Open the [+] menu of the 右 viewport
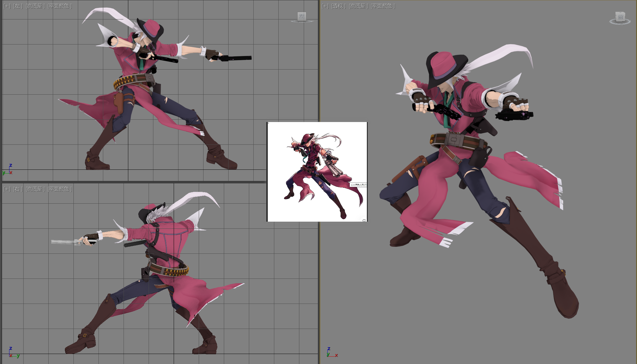 7,189
